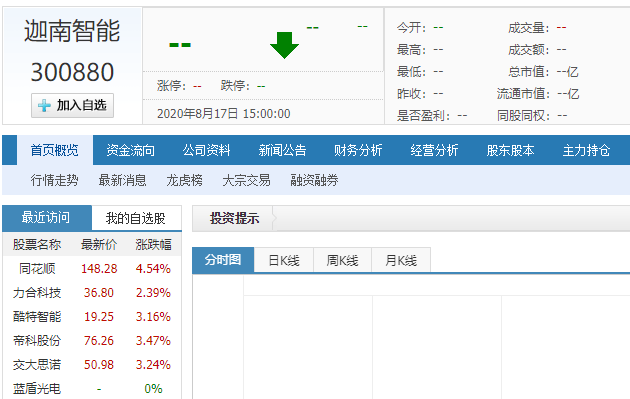Switch chart to 周K线

[x=342, y=260]
